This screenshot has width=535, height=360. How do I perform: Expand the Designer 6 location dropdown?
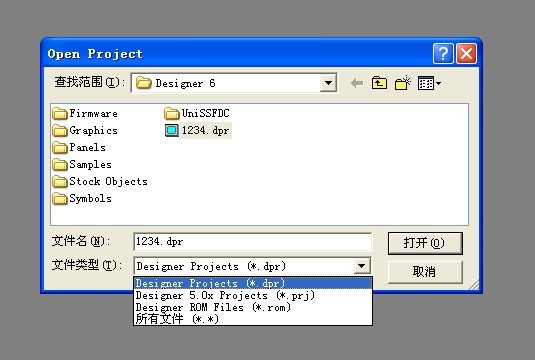[x=328, y=83]
